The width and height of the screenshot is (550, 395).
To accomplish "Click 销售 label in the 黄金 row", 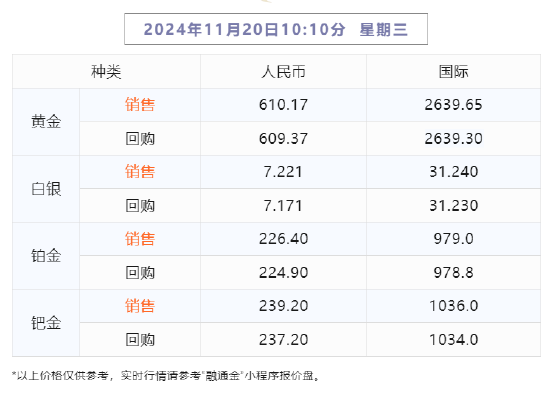I will 140,105.
